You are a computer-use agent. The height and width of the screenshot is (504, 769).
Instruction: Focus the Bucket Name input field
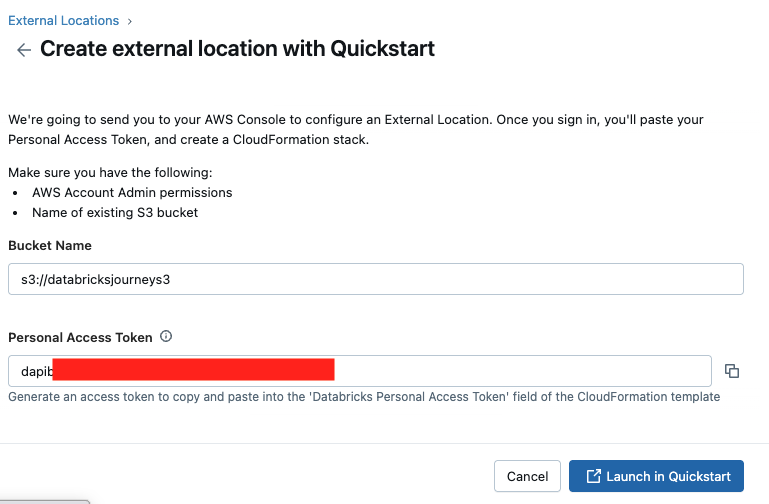(x=375, y=279)
